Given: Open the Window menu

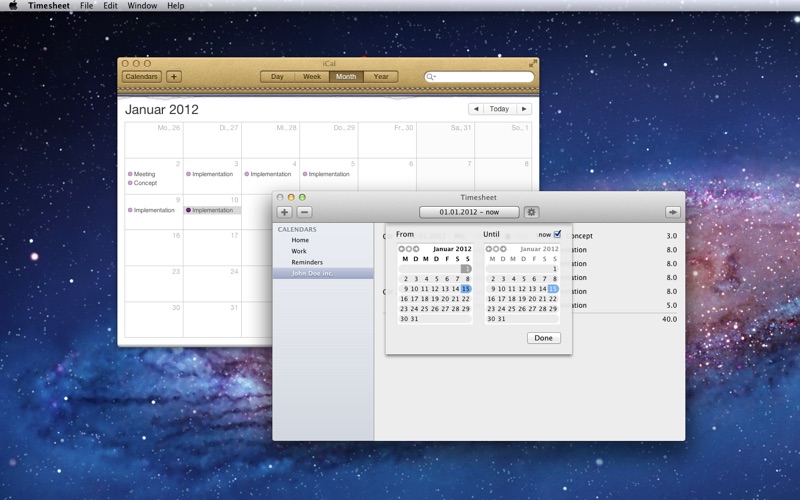Looking at the screenshot, I should click(142, 6).
